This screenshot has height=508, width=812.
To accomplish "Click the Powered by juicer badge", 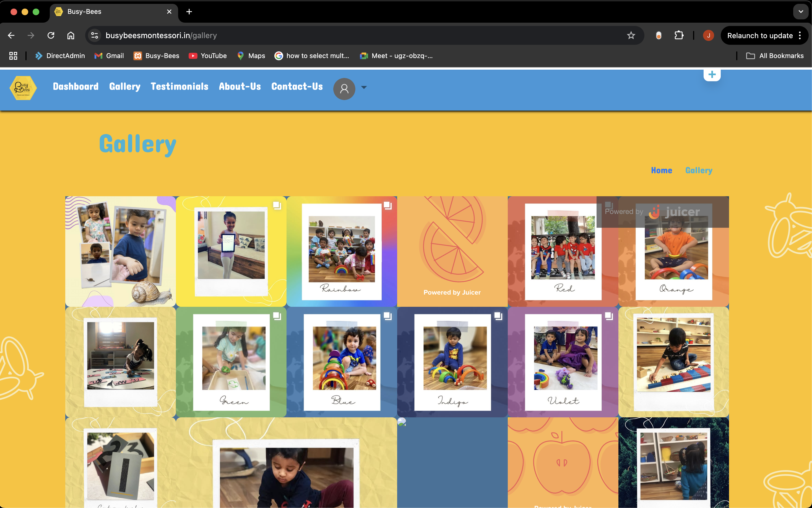I will [662, 212].
